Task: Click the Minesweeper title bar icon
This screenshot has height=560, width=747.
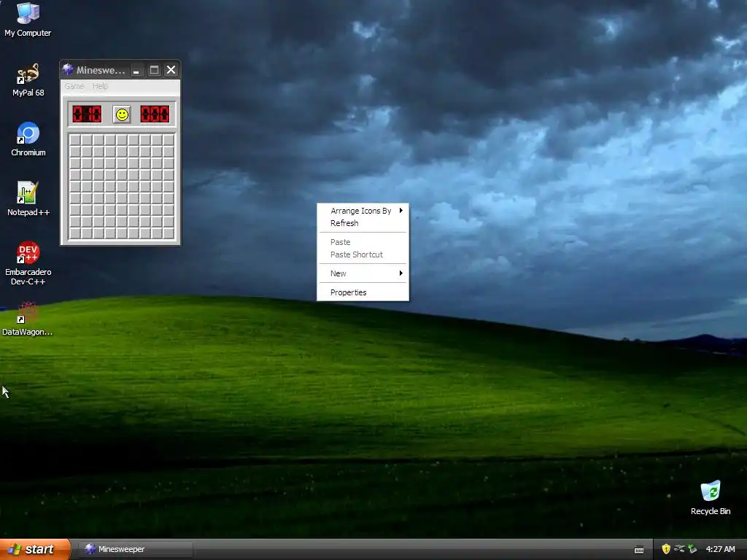Action: pos(68,69)
